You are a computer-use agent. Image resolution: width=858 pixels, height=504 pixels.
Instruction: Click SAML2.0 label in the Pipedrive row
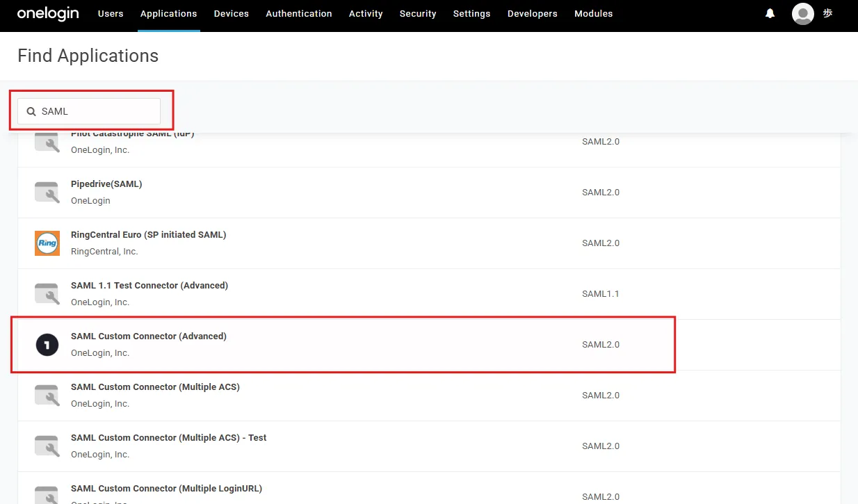601,193
